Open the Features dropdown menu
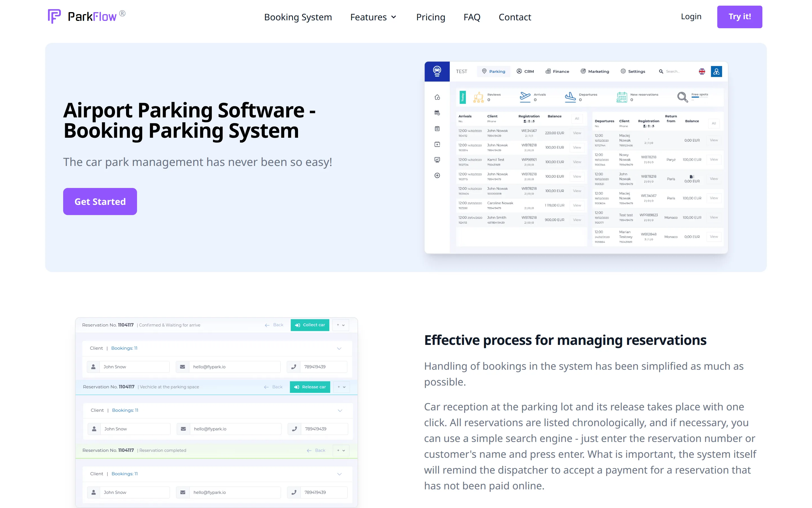This screenshot has width=812, height=508. (374, 17)
